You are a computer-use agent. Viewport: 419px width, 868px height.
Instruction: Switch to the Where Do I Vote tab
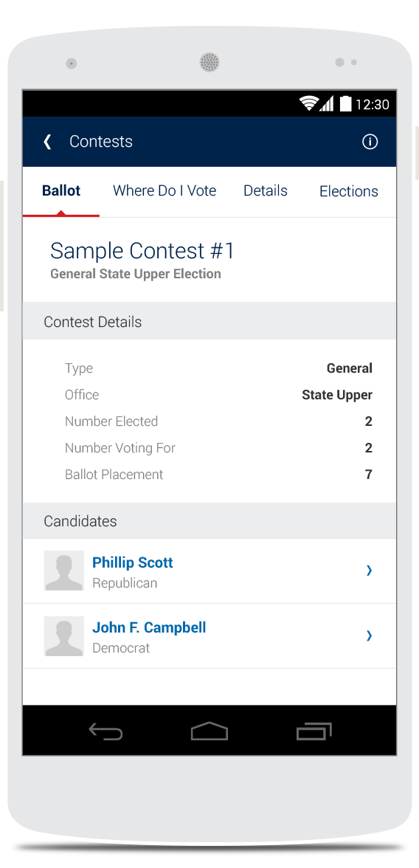click(x=165, y=190)
